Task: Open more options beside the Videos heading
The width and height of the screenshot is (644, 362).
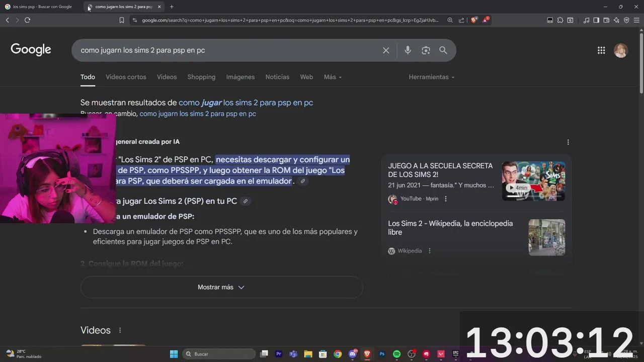Action: 120,330
